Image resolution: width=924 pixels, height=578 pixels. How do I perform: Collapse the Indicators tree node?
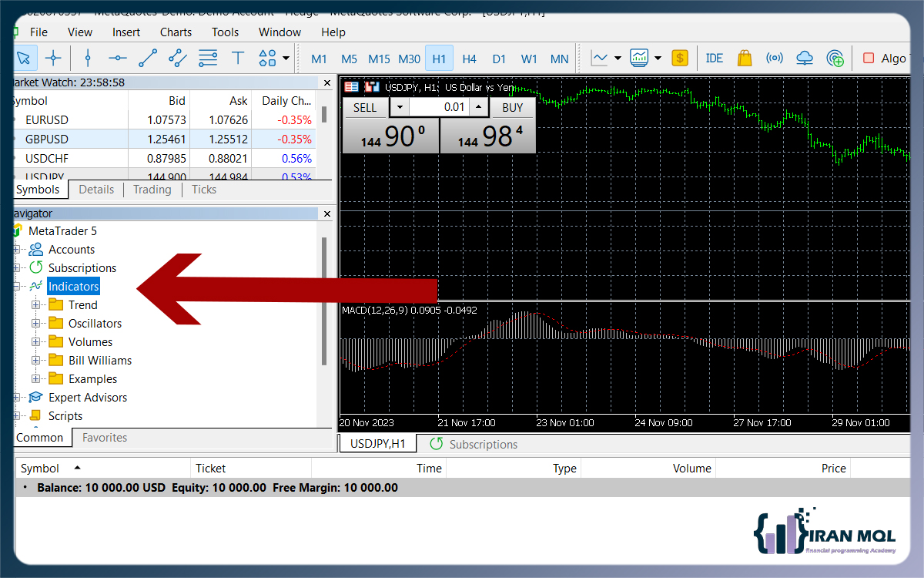point(17,287)
